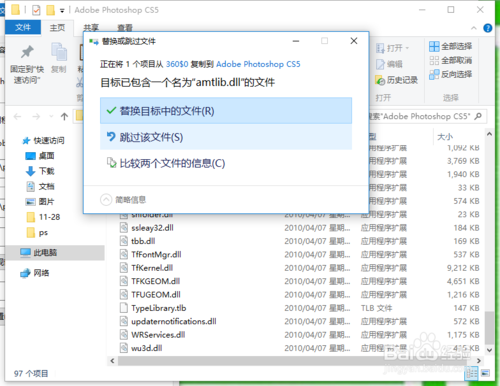500x386 pixels.
Task: Collapse details with the 简略信息 chevron
Action: pos(106,200)
